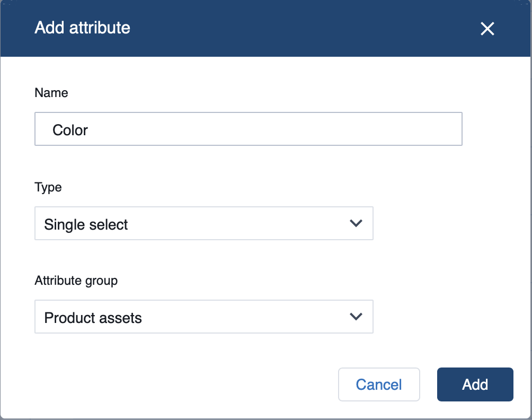532x420 pixels.
Task: Open the Attribute group dropdown showing Product assets
Action: (204, 317)
